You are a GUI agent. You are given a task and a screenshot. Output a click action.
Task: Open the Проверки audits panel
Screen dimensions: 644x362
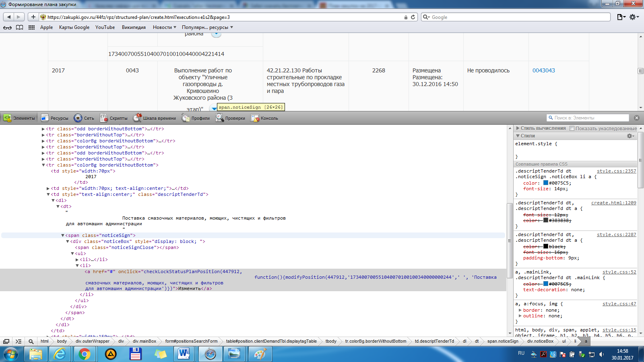230,118
